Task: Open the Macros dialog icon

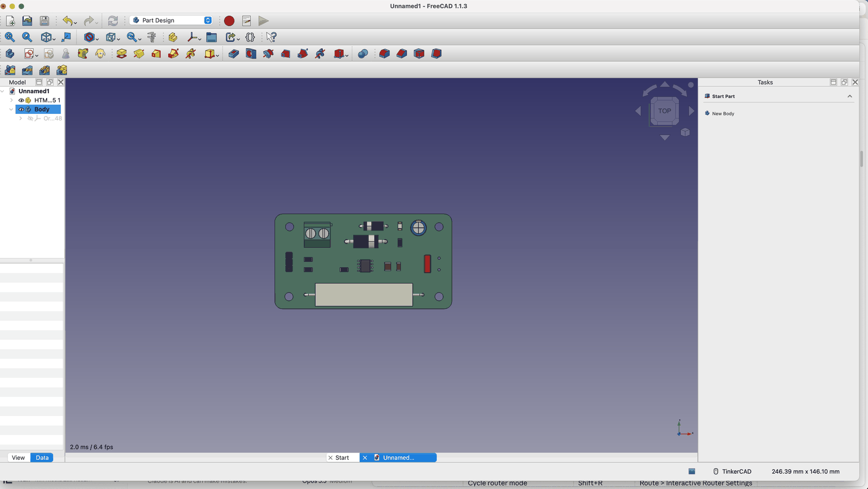Action: pyautogui.click(x=246, y=21)
